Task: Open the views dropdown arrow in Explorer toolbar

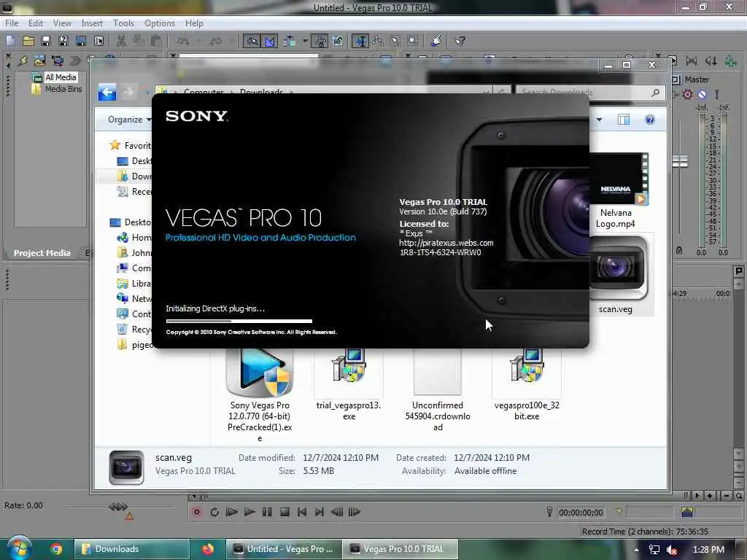Action: coord(600,120)
